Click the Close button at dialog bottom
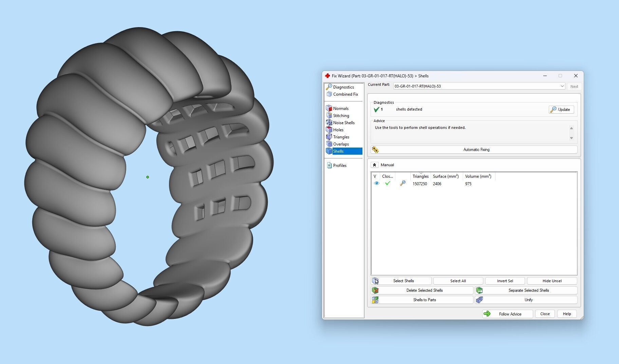Image resolution: width=619 pixels, height=364 pixels. click(545, 314)
